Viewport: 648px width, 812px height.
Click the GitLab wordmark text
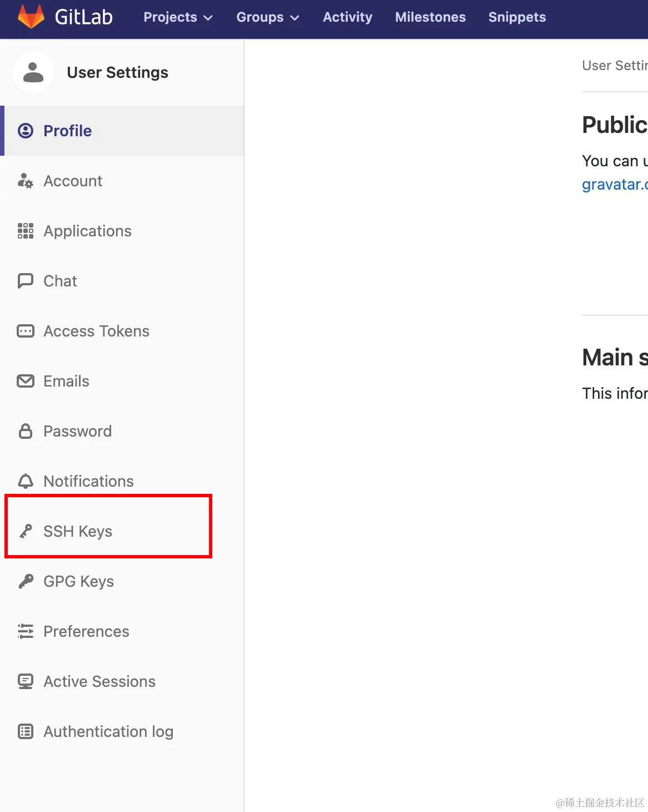point(83,17)
